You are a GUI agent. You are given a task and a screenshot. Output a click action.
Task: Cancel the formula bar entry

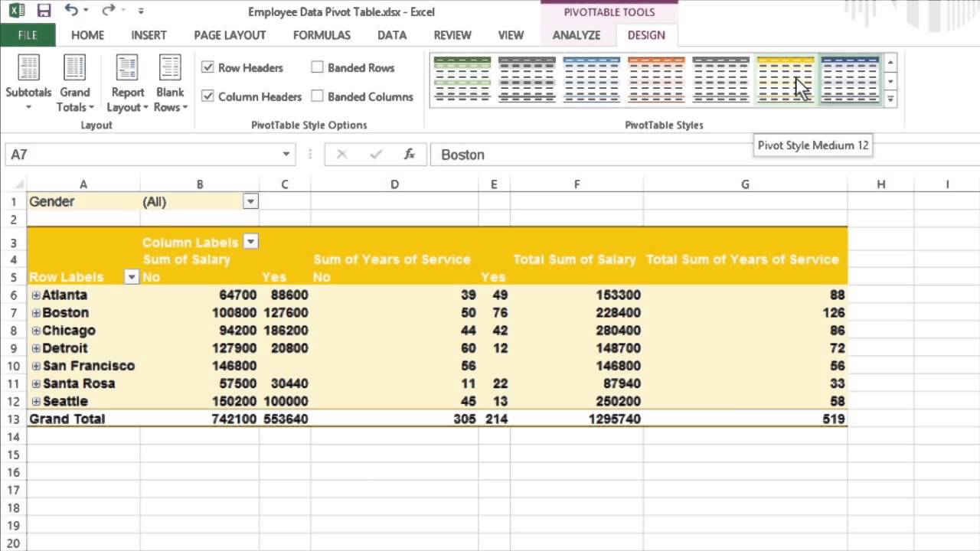coord(341,155)
